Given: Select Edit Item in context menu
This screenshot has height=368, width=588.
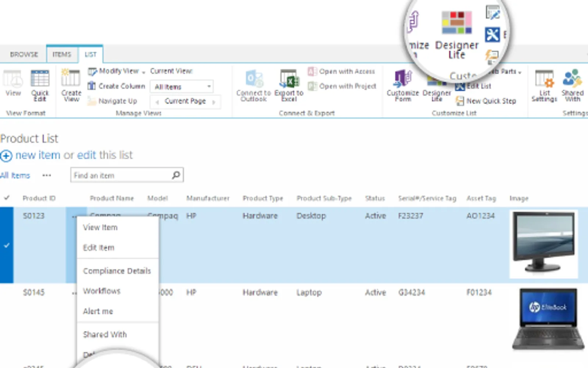Looking at the screenshot, I should tap(98, 248).
